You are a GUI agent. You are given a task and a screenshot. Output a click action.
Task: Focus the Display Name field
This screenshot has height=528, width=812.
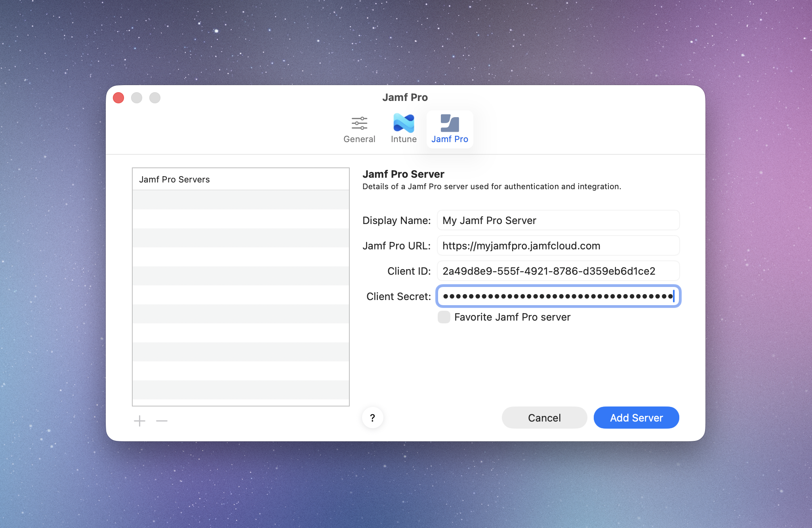(558, 220)
